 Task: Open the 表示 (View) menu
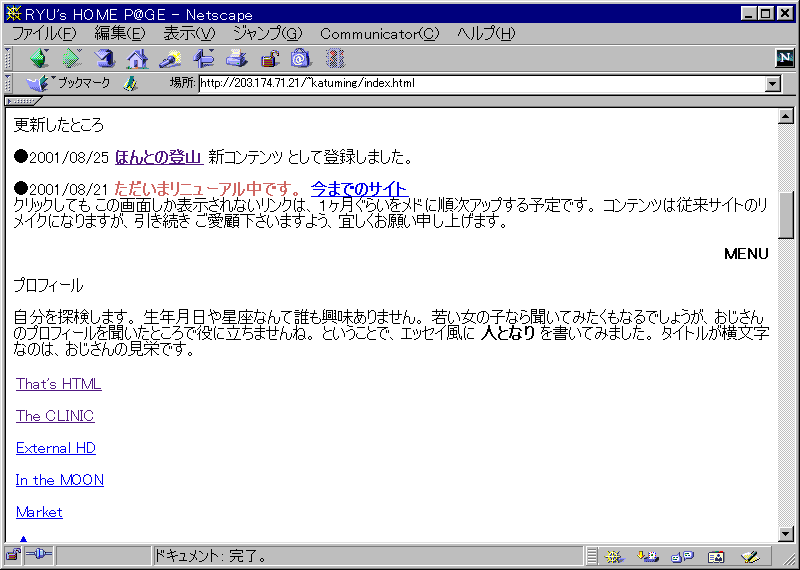coord(189,33)
